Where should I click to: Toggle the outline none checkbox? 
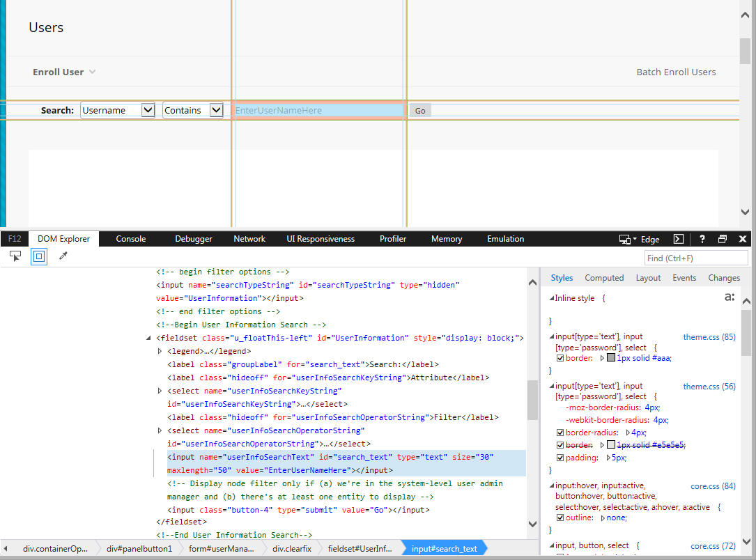coord(560,518)
